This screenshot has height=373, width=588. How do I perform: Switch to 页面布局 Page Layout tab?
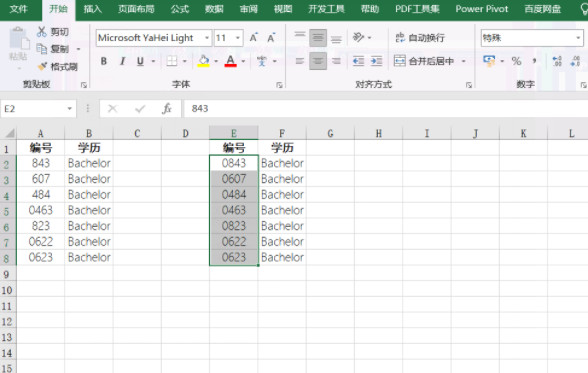136,9
